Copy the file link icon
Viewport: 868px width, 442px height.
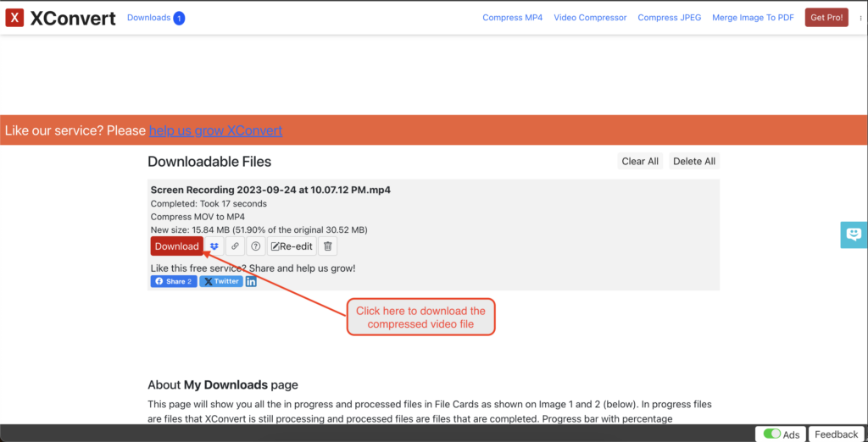[235, 246]
